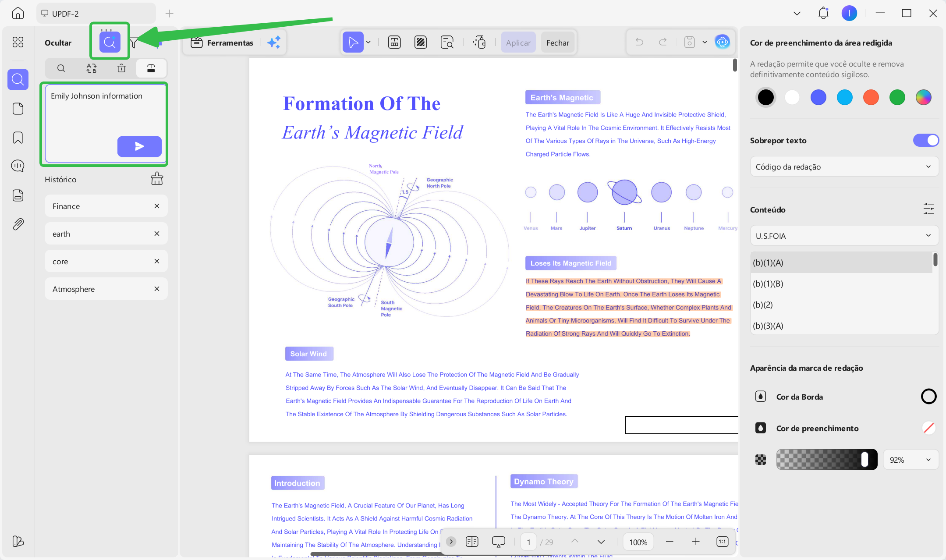Select the (b)(3)(A) code entry

click(x=841, y=326)
